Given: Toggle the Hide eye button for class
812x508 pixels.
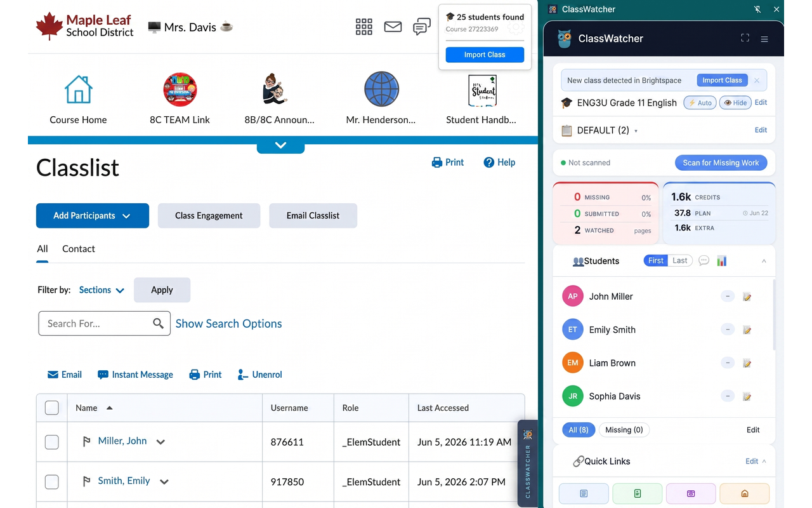Looking at the screenshot, I should (x=735, y=103).
